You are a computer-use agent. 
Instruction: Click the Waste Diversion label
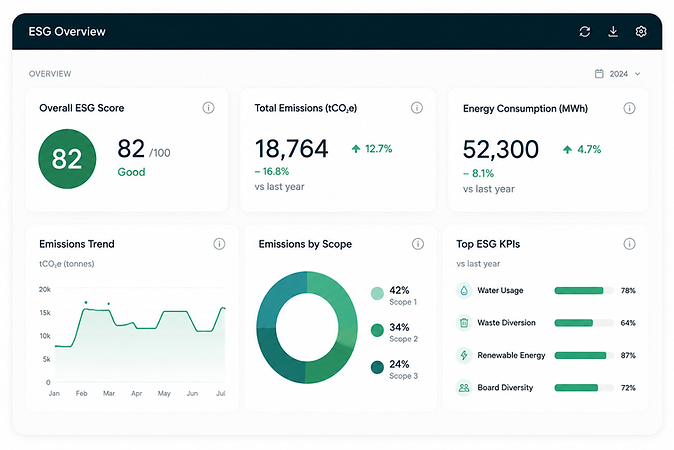pyautogui.click(x=506, y=323)
